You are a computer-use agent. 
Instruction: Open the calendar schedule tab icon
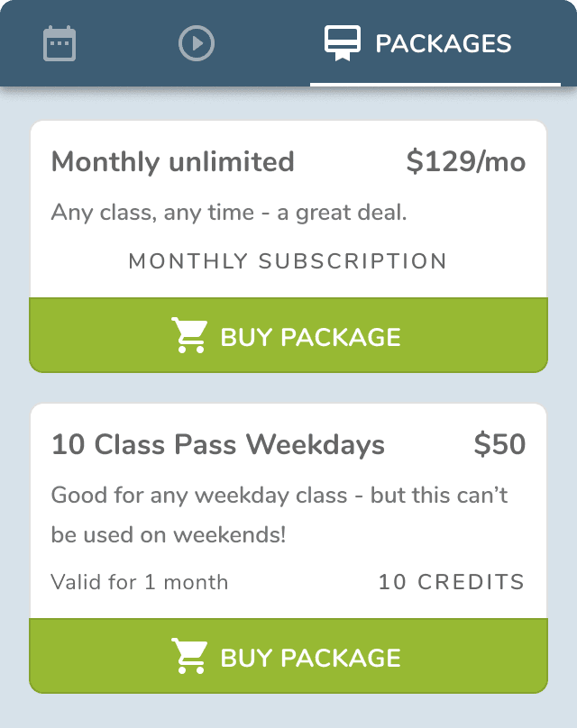[x=60, y=43]
